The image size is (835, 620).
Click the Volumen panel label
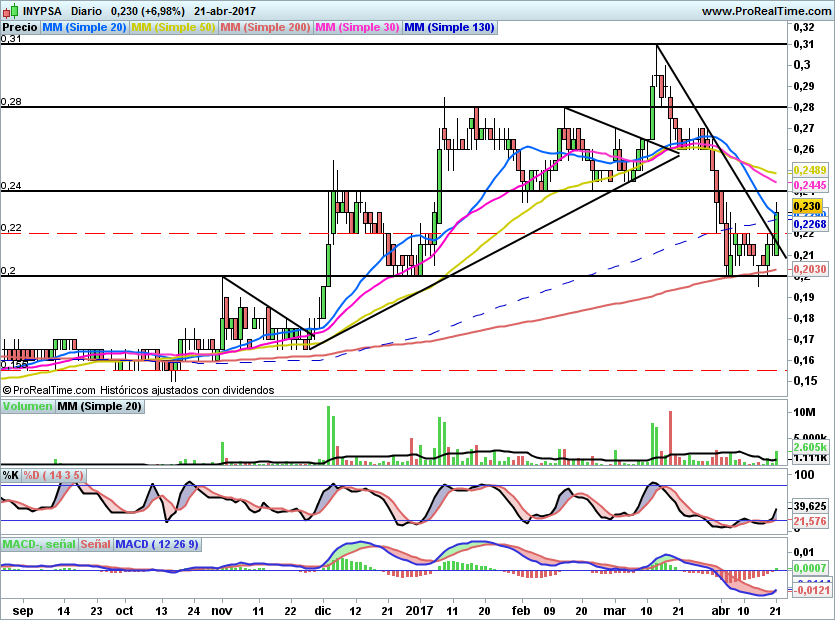point(27,407)
